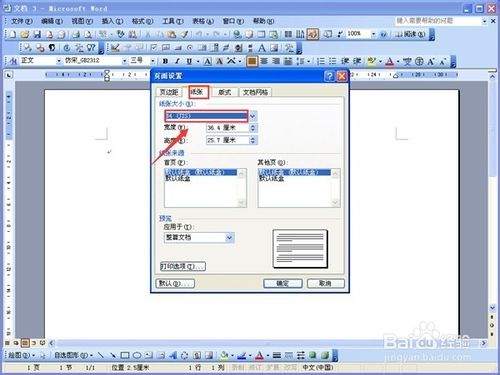Open the 编辑 (Edit) menu
Screen dimensions: 500x375
tap(52, 21)
